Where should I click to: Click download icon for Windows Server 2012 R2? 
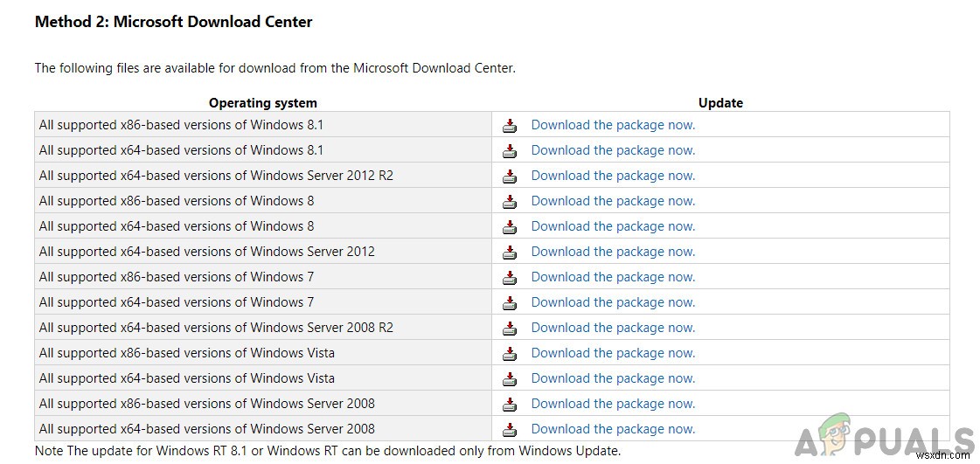510,177
